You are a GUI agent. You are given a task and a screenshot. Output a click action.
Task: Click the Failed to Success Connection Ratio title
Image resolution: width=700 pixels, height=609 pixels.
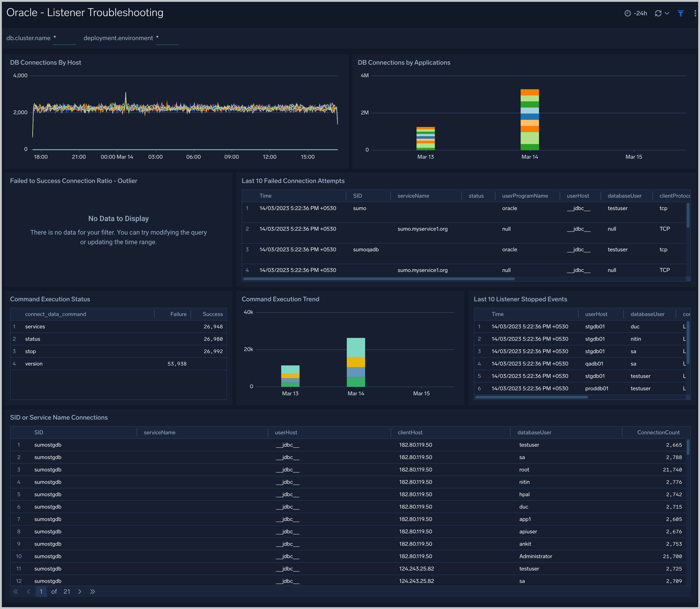tap(73, 181)
